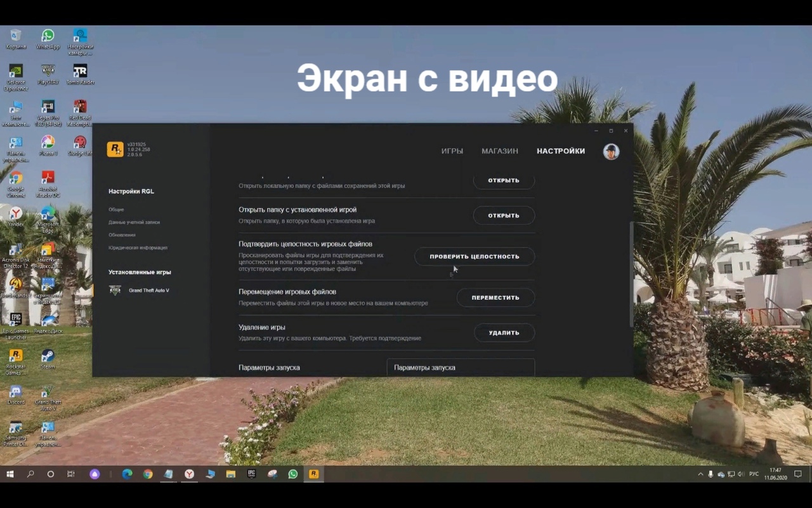Launch PlayGTAV desktop shortcut
Viewport: 812px width, 508px height.
[48, 74]
